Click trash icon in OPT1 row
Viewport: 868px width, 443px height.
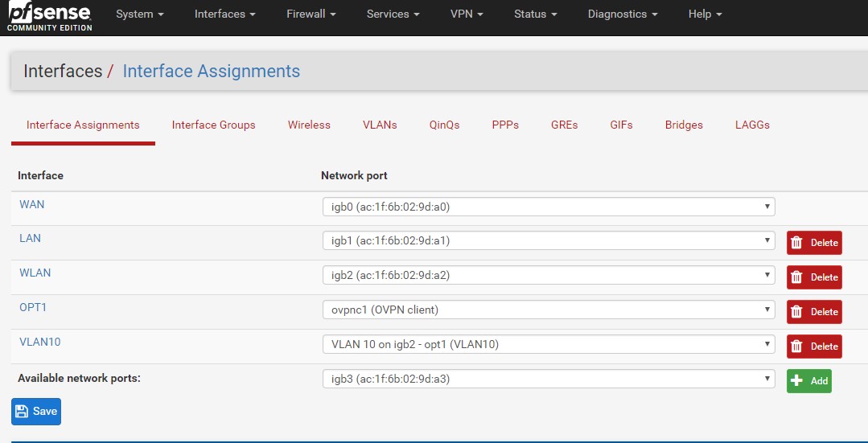click(x=797, y=312)
